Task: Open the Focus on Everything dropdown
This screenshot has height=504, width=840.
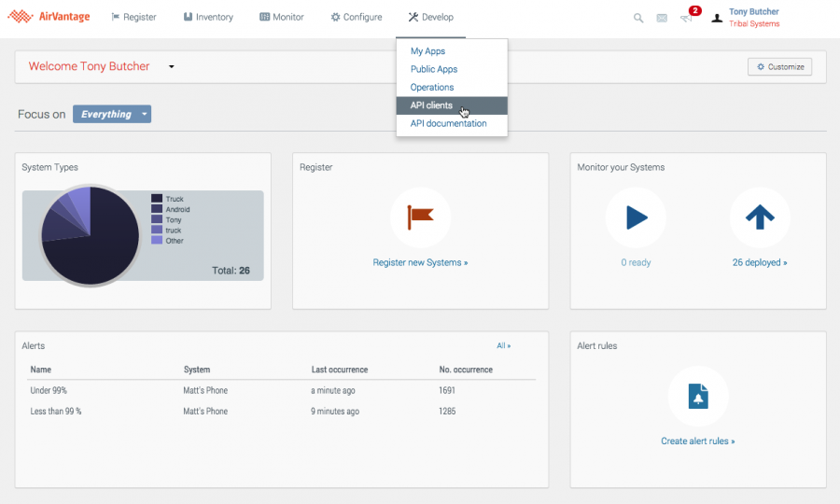Action: [112, 114]
